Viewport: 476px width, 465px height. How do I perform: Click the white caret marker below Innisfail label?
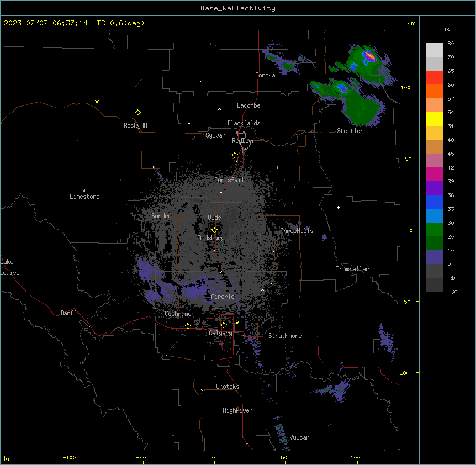tap(221, 192)
